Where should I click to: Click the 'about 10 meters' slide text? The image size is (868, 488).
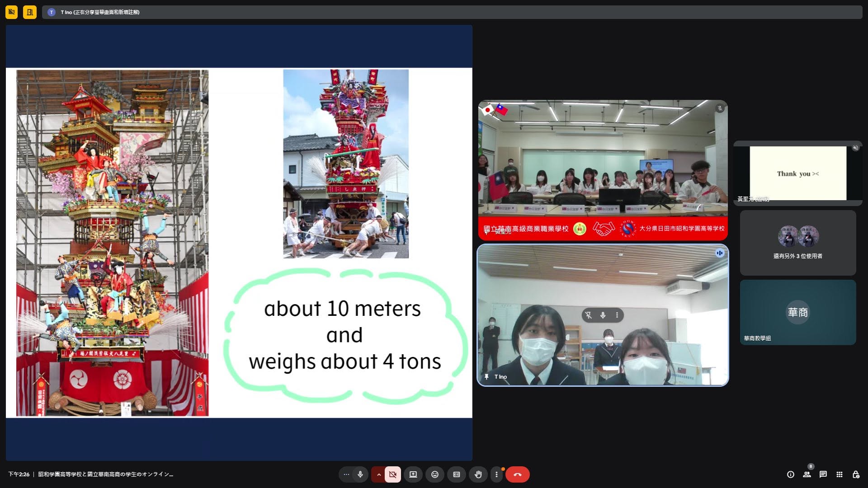[343, 309]
